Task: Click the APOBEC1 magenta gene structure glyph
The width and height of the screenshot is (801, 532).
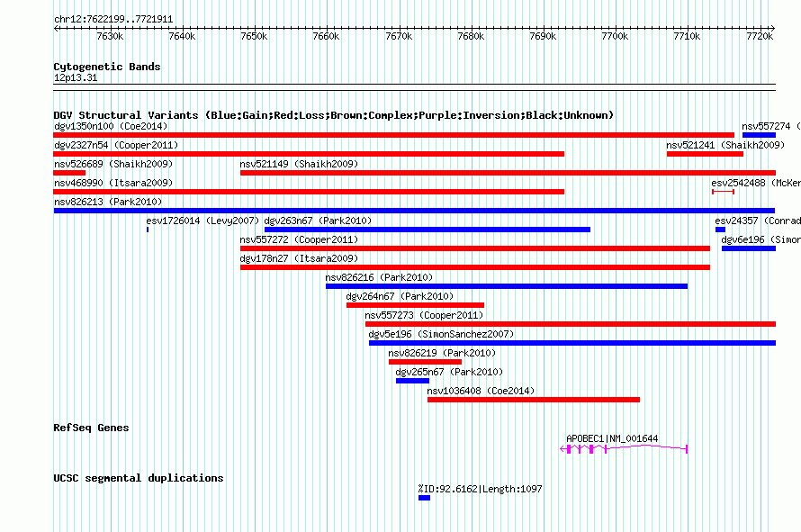Action: 624,448
